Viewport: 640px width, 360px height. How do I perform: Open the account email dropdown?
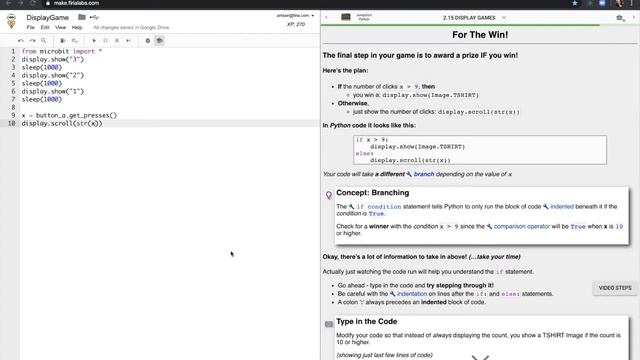(296, 16)
